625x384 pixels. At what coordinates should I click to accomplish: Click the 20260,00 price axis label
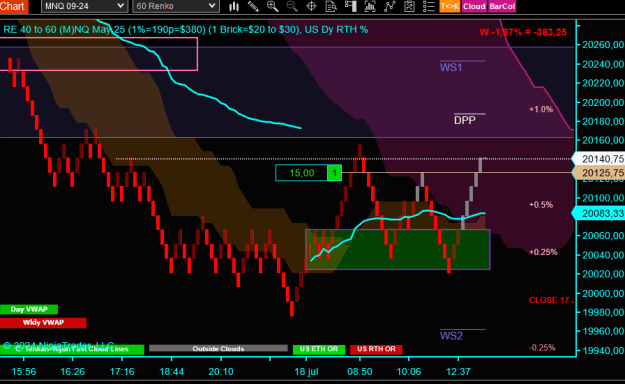603,45
